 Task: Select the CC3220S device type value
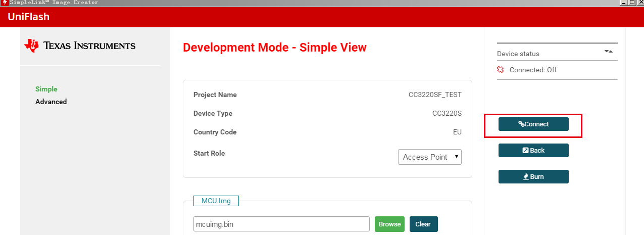coord(447,113)
